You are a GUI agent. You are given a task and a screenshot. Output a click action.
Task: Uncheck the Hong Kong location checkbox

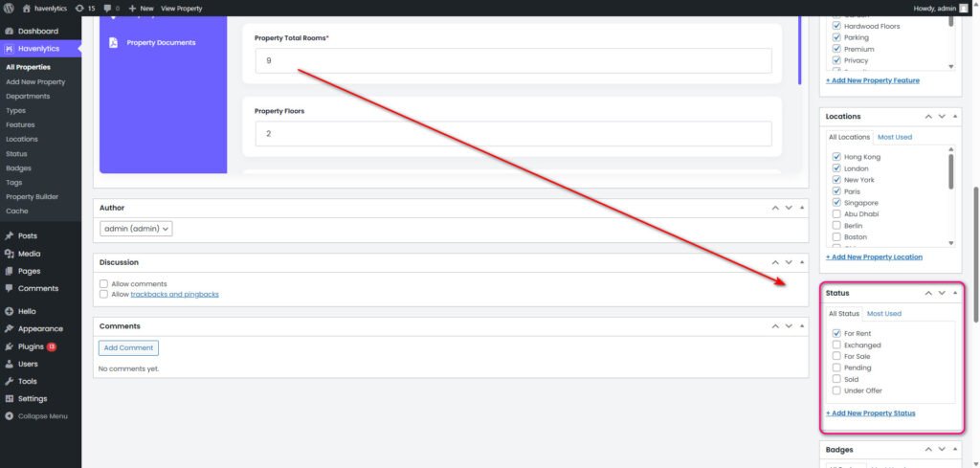(x=836, y=157)
